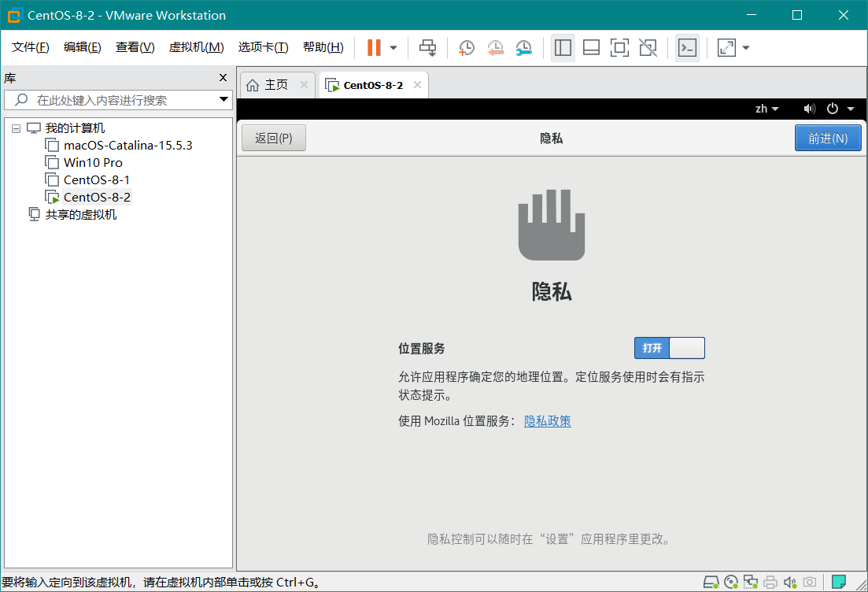Open the console view icon
This screenshot has height=592, width=868.
point(687,48)
